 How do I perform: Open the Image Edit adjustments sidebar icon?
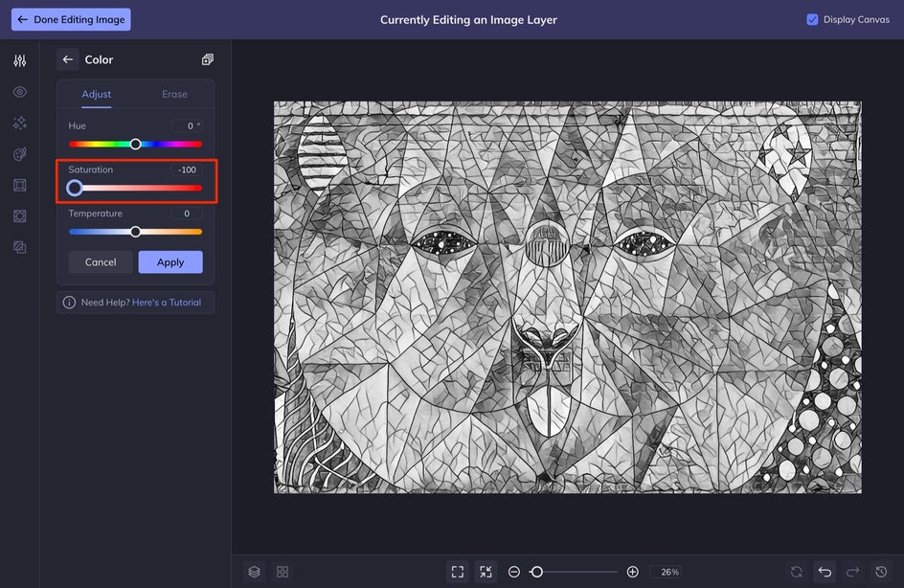[19, 60]
